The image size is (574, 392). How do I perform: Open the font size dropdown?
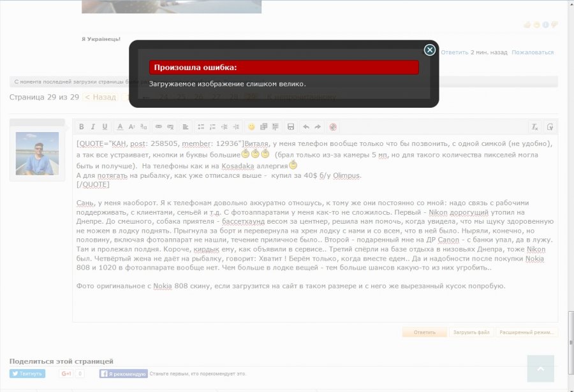tap(132, 127)
